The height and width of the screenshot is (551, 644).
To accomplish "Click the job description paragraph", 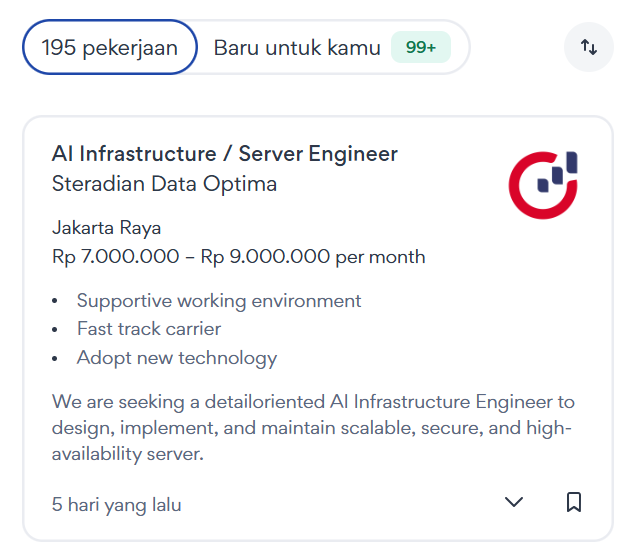I will (x=313, y=428).
